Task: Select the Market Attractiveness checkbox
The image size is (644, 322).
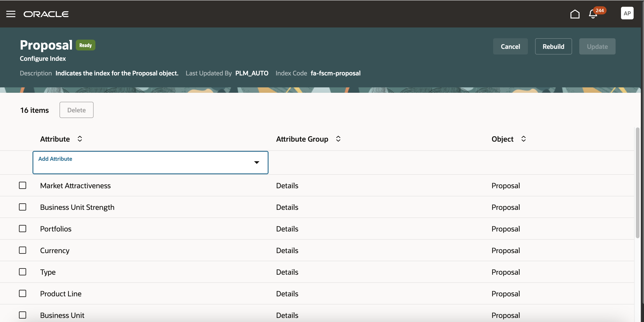Action: [23, 186]
